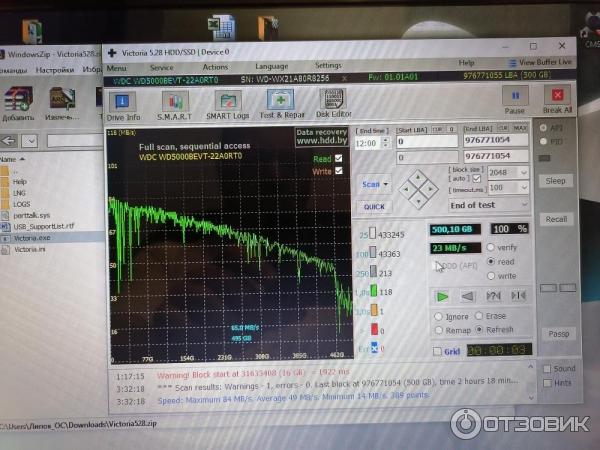
Task: Click the Pause icon button
Action: [514, 98]
